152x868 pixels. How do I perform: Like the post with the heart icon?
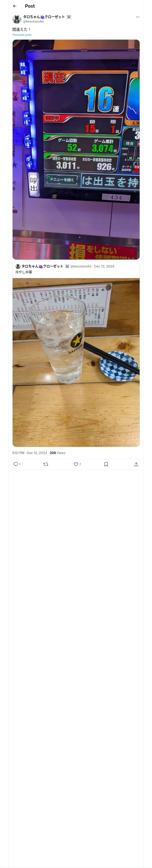(76, 464)
